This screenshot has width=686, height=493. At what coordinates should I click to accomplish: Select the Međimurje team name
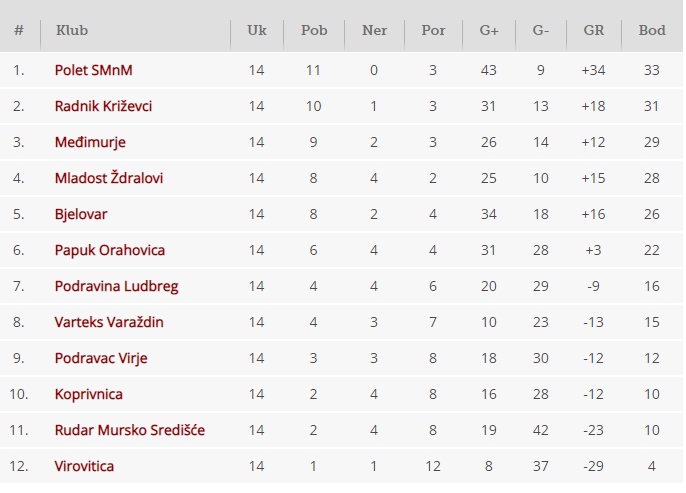point(90,142)
